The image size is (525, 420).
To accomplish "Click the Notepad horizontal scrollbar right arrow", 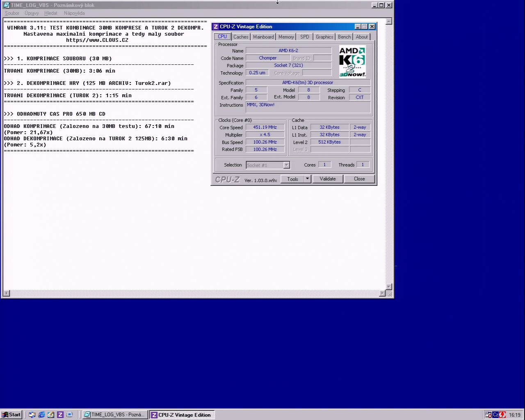I will coord(382,293).
